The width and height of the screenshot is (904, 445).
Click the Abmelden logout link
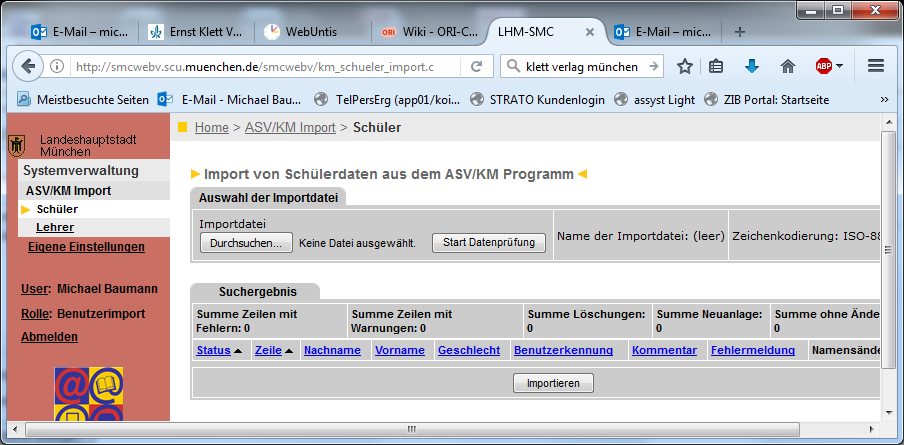[49, 337]
